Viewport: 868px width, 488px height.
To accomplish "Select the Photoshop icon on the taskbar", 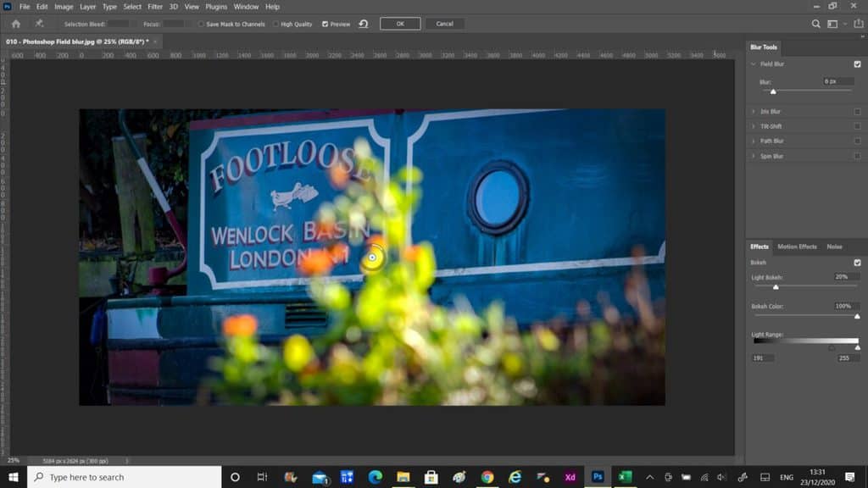I will (599, 477).
